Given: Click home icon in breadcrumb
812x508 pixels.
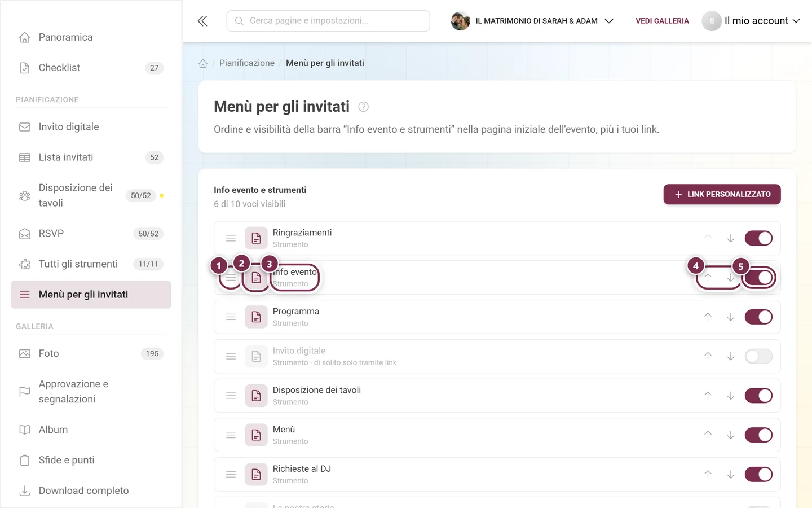Looking at the screenshot, I should (x=203, y=63).
